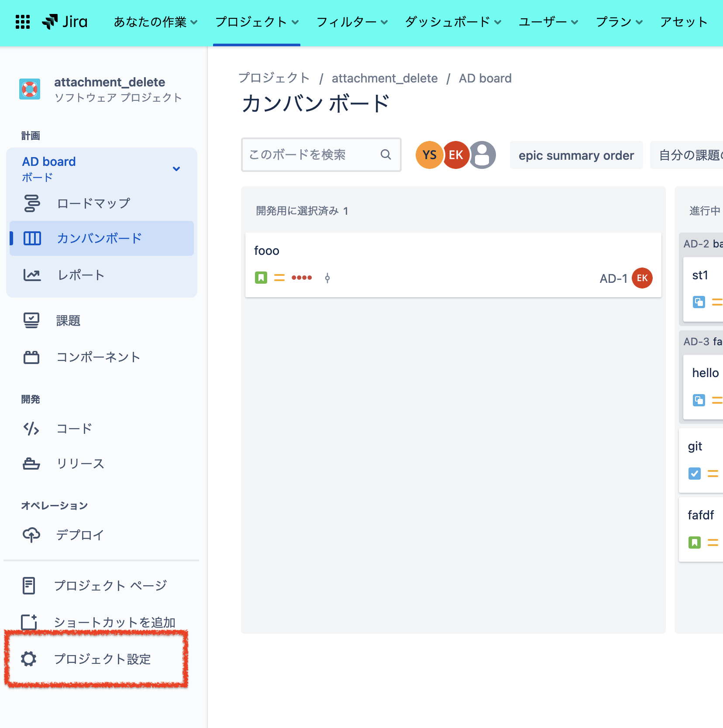The image size is (723, 728).
Task: Click the コード sidebar icon
Action: [x=31, y=429]
